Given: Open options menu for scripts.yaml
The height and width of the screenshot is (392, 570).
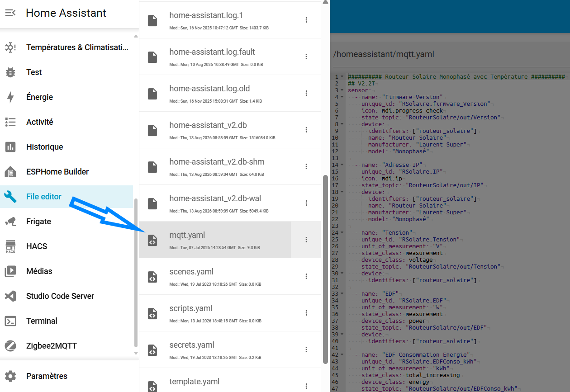Looking at the screenshot, I should pyautogui.click(x=306, y=313).
